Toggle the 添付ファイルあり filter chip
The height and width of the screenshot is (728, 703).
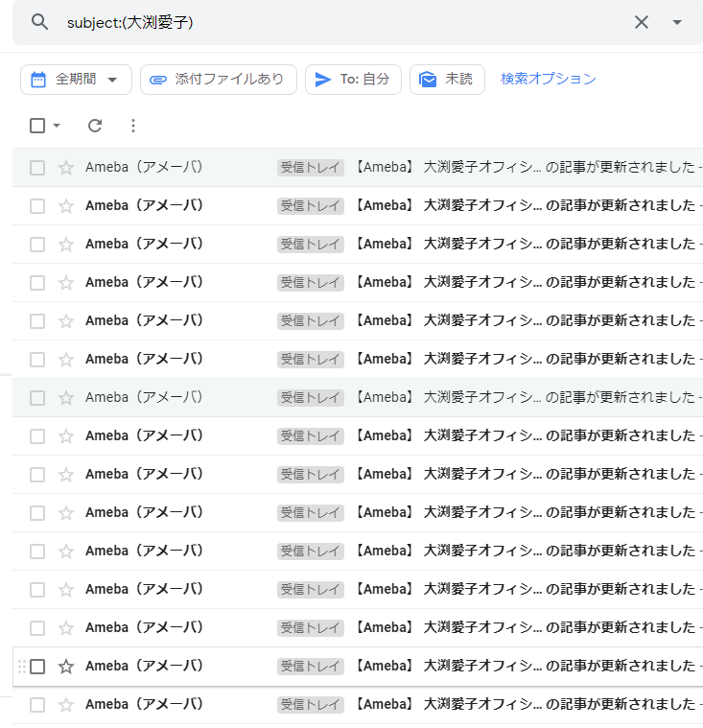tap(219, 80)
